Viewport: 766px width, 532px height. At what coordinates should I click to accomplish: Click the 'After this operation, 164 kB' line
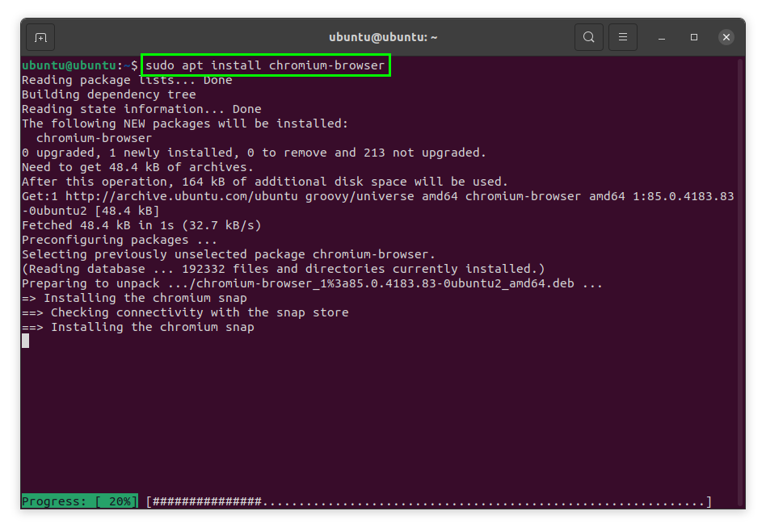pos(265,182)
